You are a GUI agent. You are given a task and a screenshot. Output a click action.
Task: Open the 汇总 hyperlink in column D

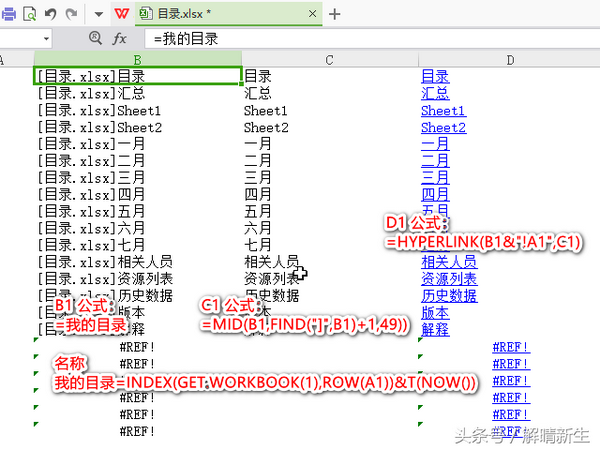435,93
